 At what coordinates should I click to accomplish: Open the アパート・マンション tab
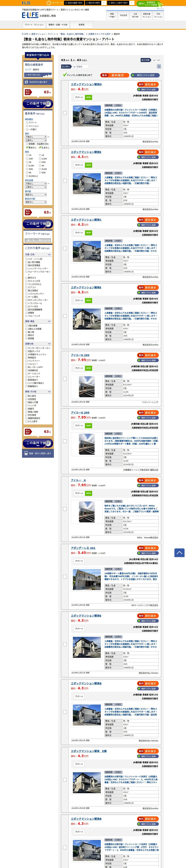pyautogui.click(x=34, y=25)
